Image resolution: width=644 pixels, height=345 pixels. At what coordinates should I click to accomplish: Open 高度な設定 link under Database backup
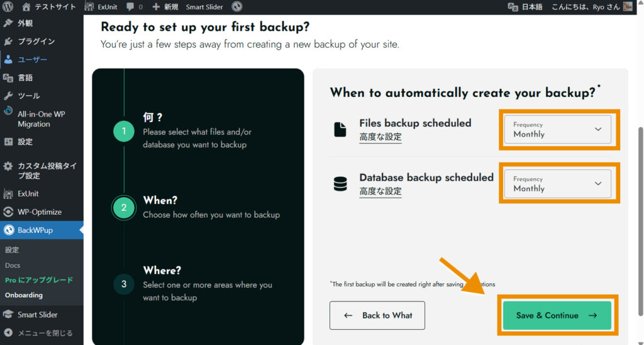[x=380, y=191]
